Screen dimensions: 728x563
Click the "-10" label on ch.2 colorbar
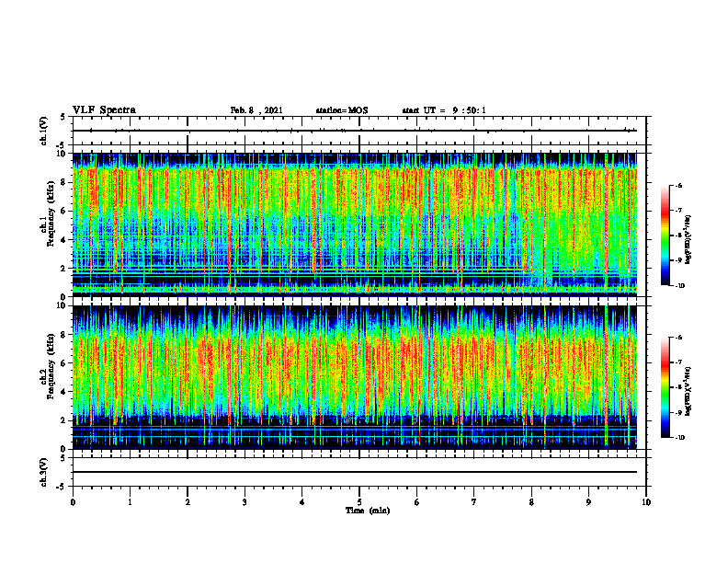(x=679, y=438)
